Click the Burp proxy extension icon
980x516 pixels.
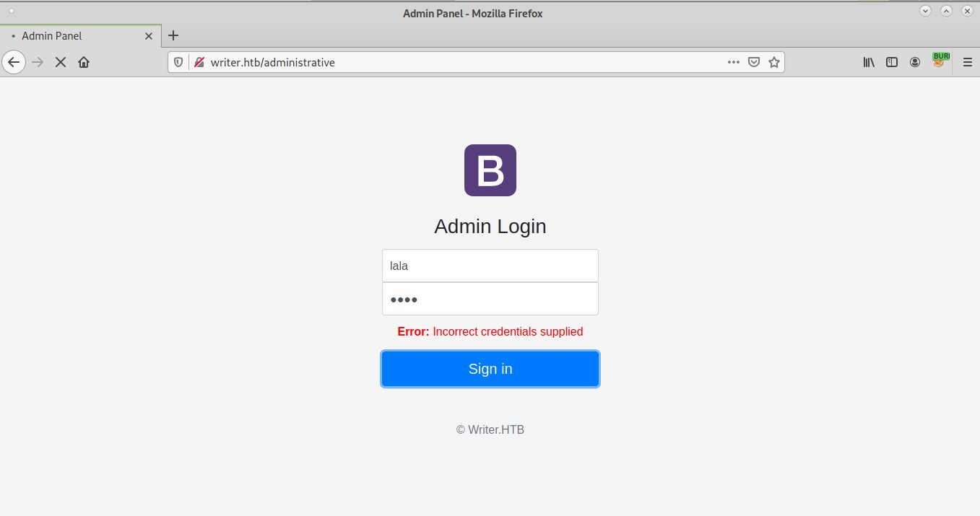point(939,61)
